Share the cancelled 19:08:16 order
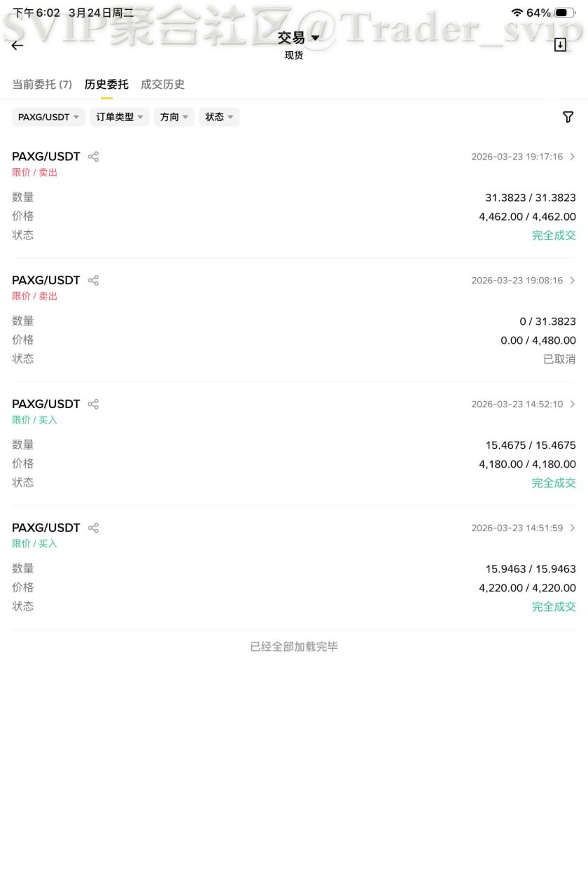The height and width of the screenshot is (896, 588). (x=93, y=281)
